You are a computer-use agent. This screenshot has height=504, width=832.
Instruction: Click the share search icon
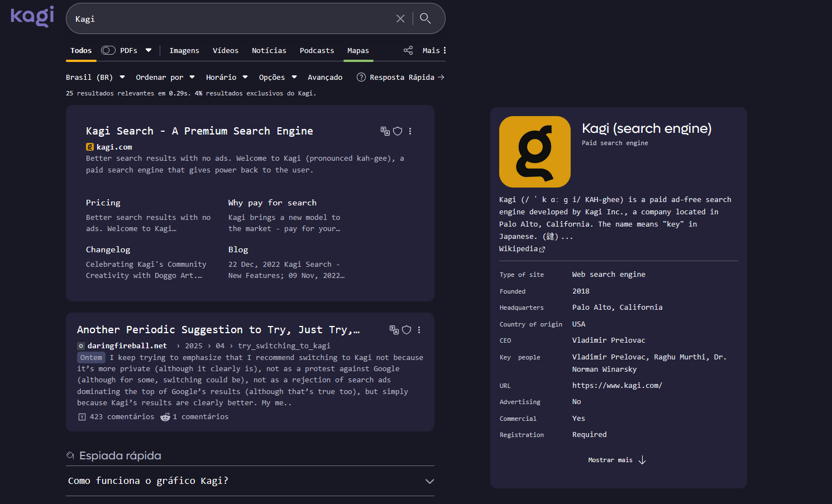pos(408,50)
